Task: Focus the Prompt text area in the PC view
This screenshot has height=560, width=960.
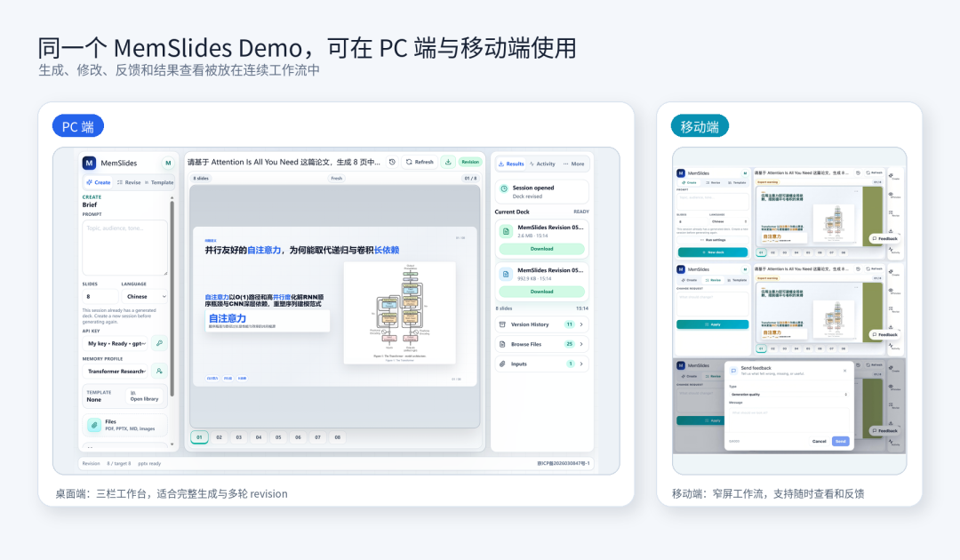Action: pos(125,247)
